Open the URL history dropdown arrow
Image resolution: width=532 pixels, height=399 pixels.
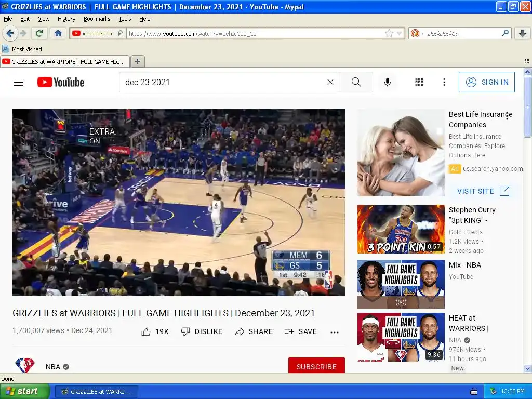400,33
